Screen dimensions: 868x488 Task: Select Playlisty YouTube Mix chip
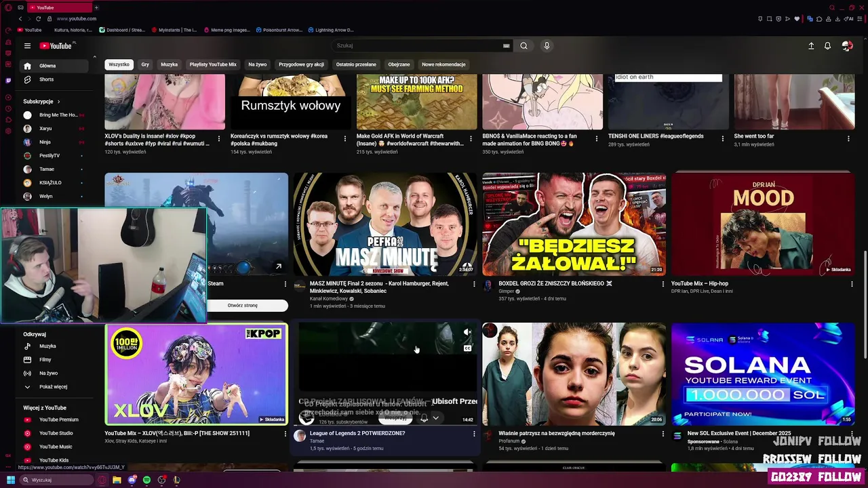(213, 64)
